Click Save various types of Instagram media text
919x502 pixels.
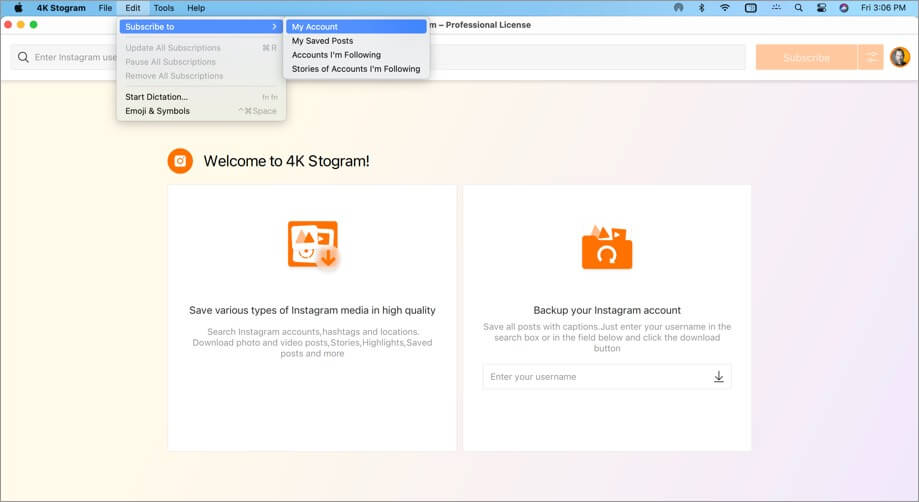(312, 310)
